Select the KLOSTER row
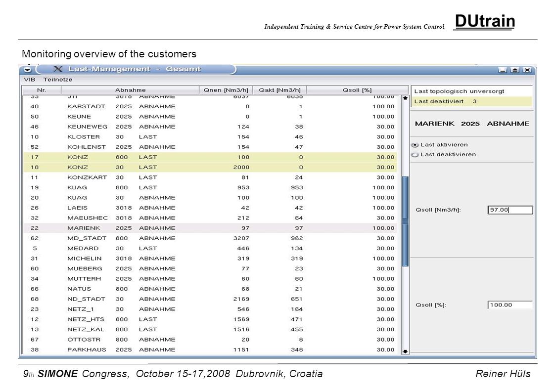The height and width of the screenshot is (392, 555). coord(210,137)
